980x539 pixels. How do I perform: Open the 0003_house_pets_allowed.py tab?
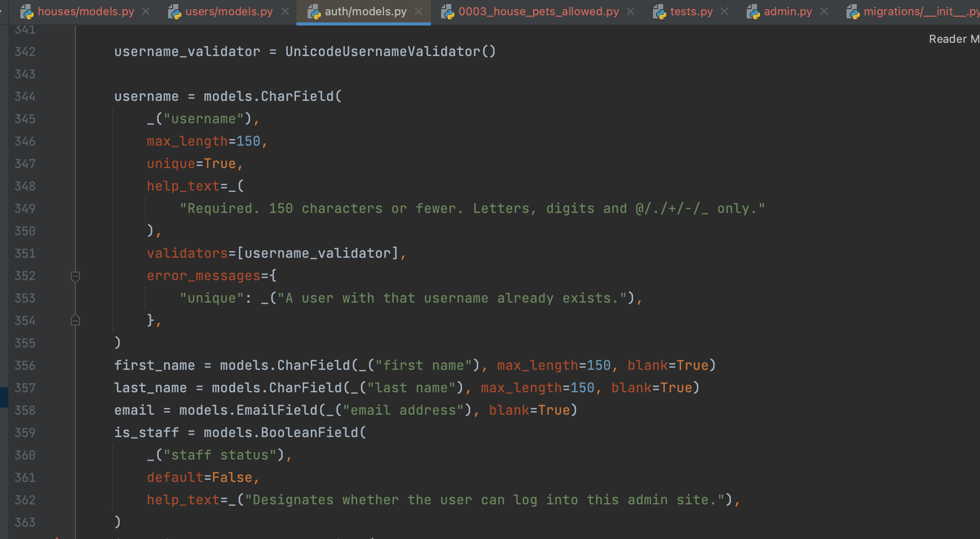tap(538, 11)
